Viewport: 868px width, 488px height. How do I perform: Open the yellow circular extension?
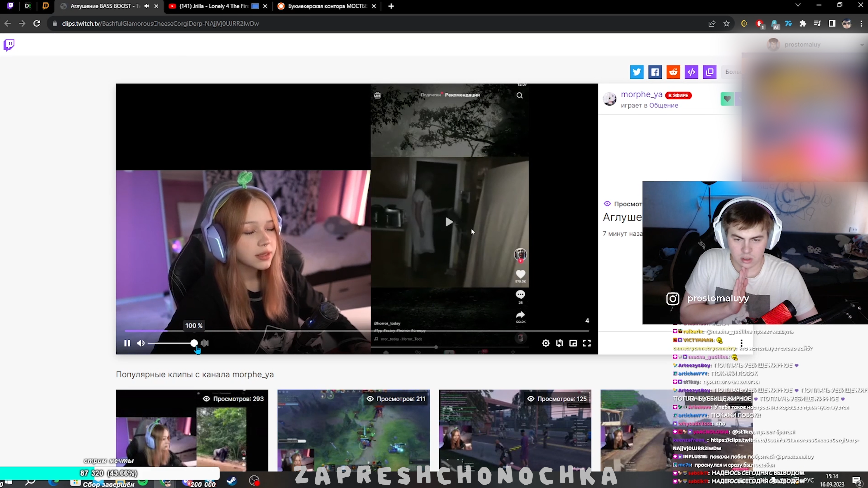[744, 23]
